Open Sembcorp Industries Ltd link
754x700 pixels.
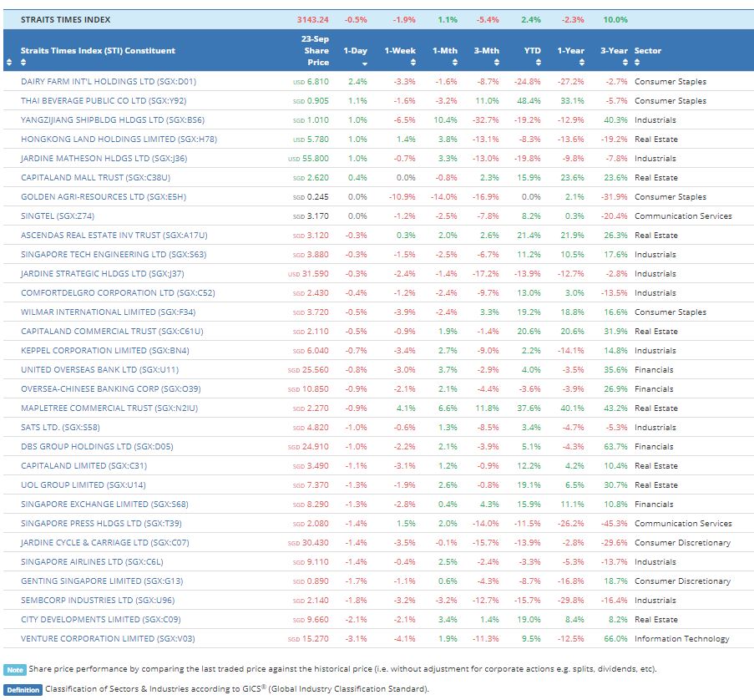[98, 601]
